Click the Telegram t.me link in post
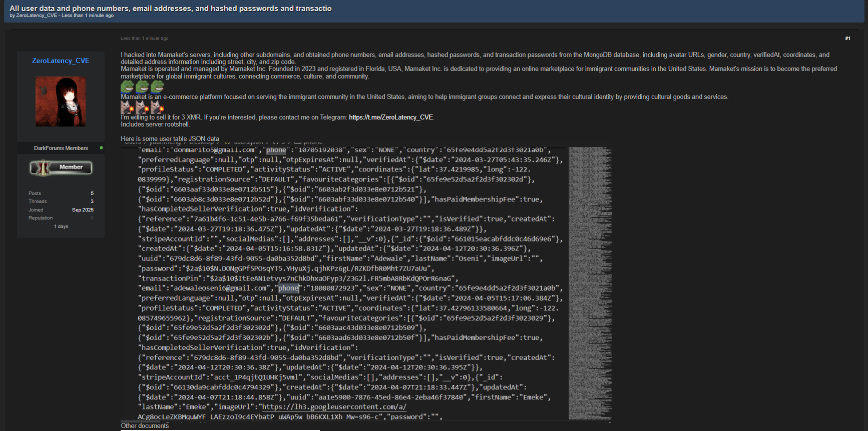The height and width of the screenshot is (431, 868). pyautogui.click(x=390, y=117)
